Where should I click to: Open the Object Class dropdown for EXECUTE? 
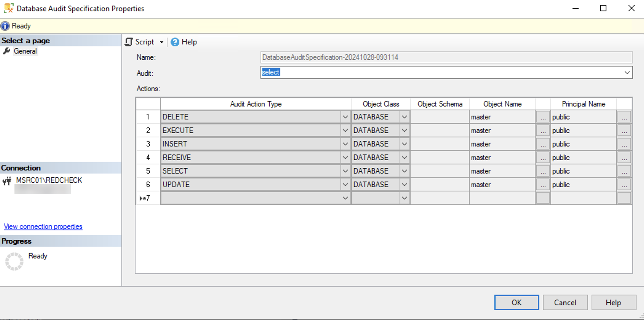click(x=404, y=130)
